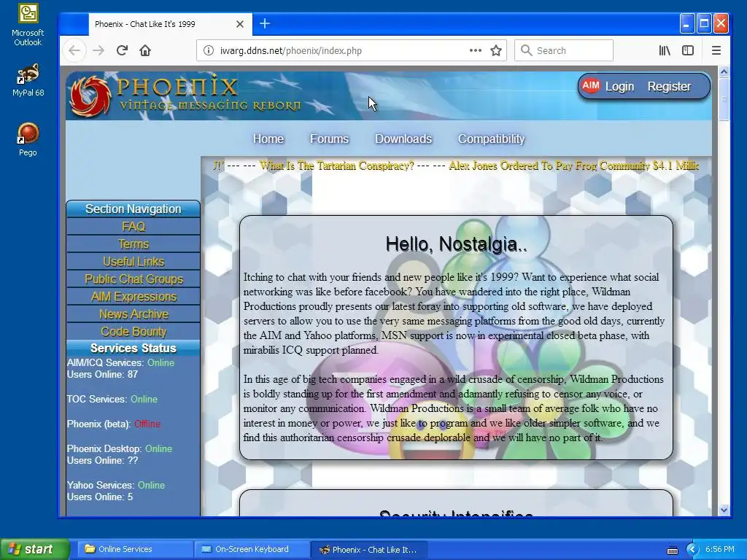Screen dimensions: 747x560
Task: Click the red AIM logo badge
Action: 591,86
